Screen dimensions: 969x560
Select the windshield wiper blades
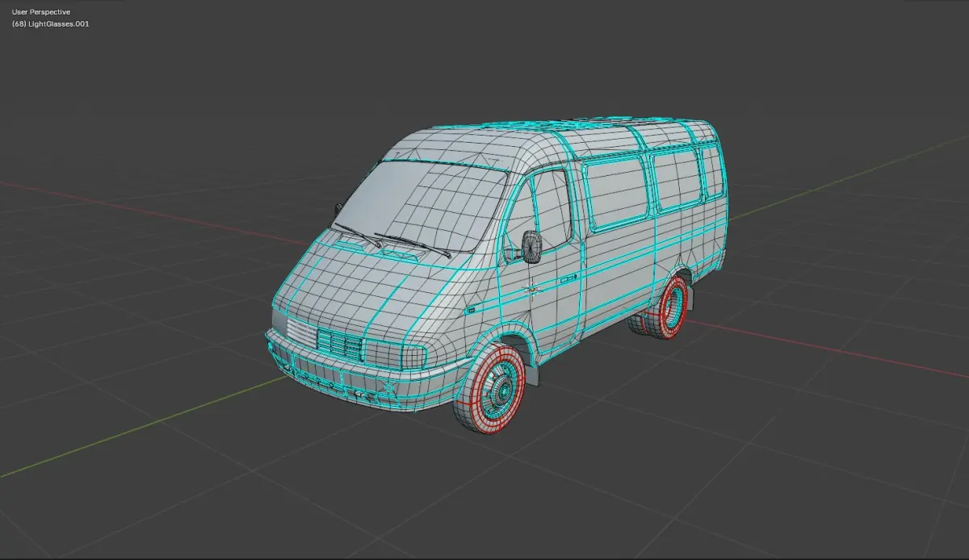tap(393, 239)
